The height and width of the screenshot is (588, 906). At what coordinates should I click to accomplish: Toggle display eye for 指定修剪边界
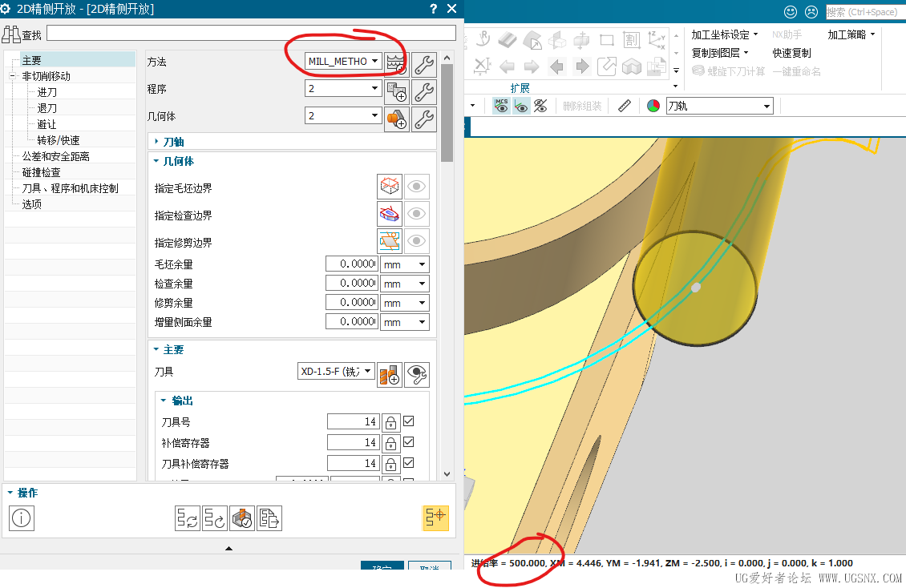click(x=417, y=240)
